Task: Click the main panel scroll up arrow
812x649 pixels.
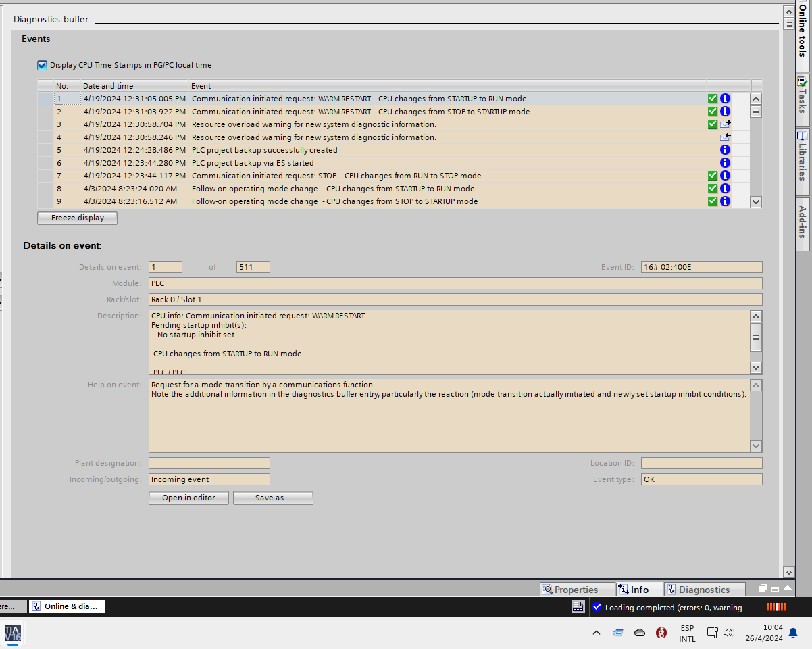Action: 788,11
